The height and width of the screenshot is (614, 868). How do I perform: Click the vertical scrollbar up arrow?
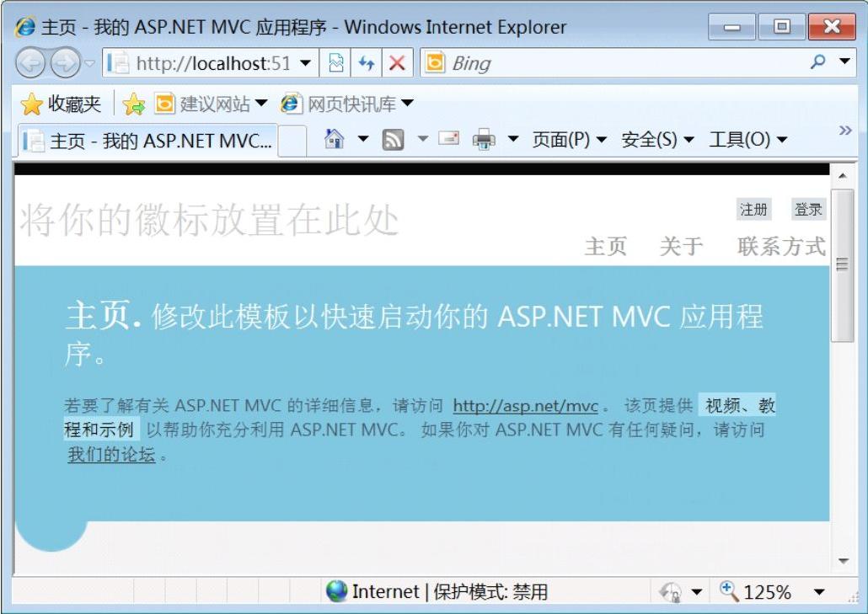843,176
